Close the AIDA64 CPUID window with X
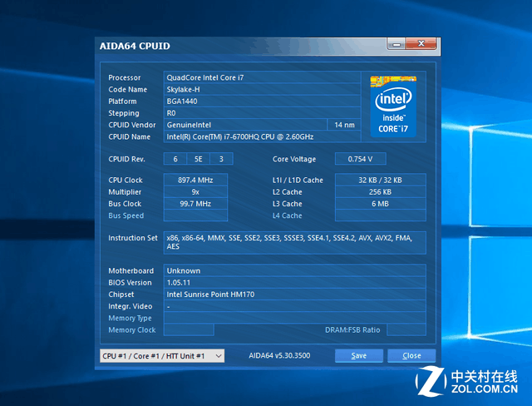Image resolution: width=532 pixels, height=406 pixels. coord(421,44)
